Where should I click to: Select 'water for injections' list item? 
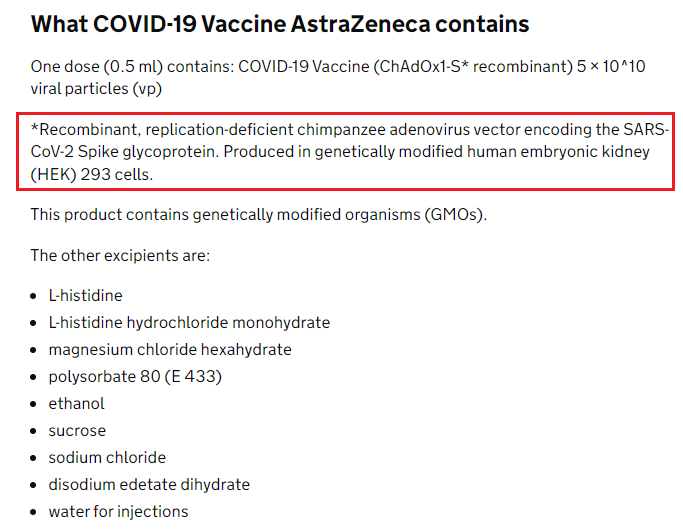point(118,512)
